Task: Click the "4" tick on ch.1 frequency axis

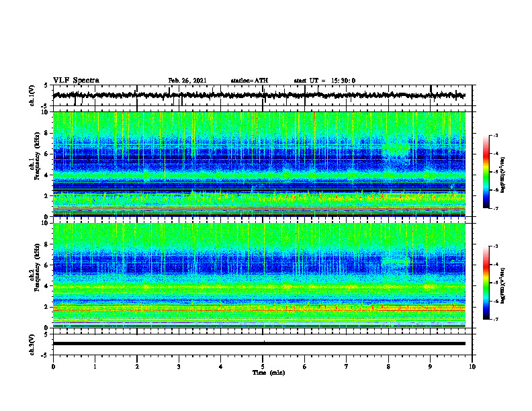Action: coord(46,175)
